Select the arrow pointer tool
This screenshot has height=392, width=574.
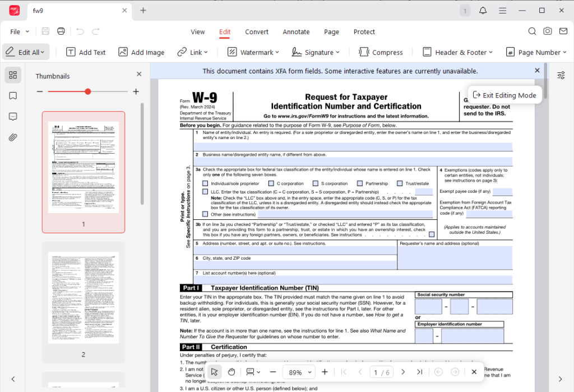(x=214, y=372)
